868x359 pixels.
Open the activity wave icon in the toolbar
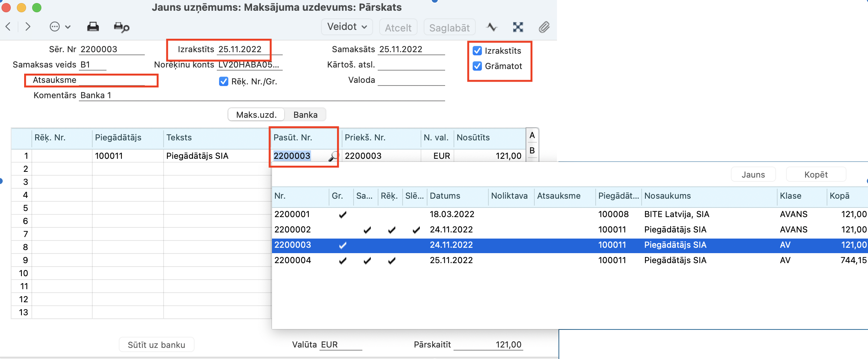492,27
